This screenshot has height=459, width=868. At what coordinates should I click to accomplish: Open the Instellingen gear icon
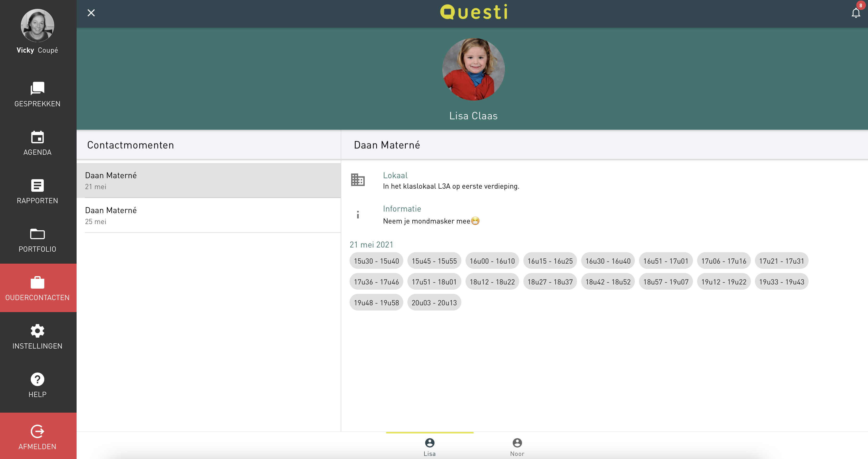point(38,331)
